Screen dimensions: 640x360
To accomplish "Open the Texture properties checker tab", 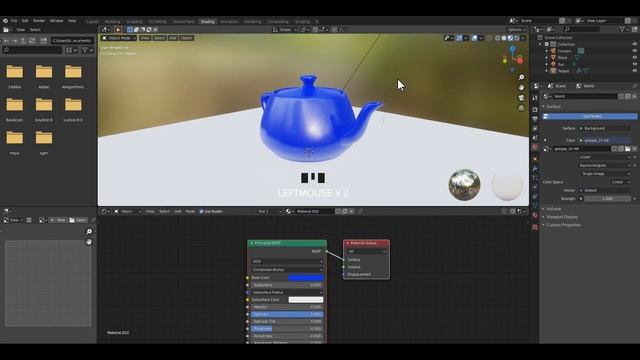I will (535, 227).
